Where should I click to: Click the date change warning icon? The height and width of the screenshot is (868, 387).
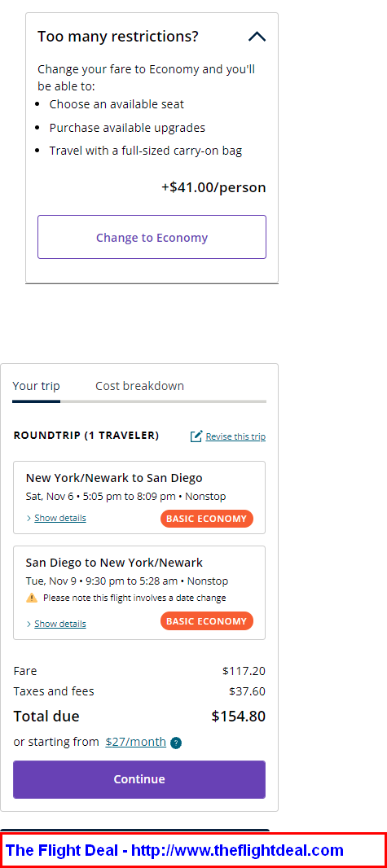tap(32, 598)
